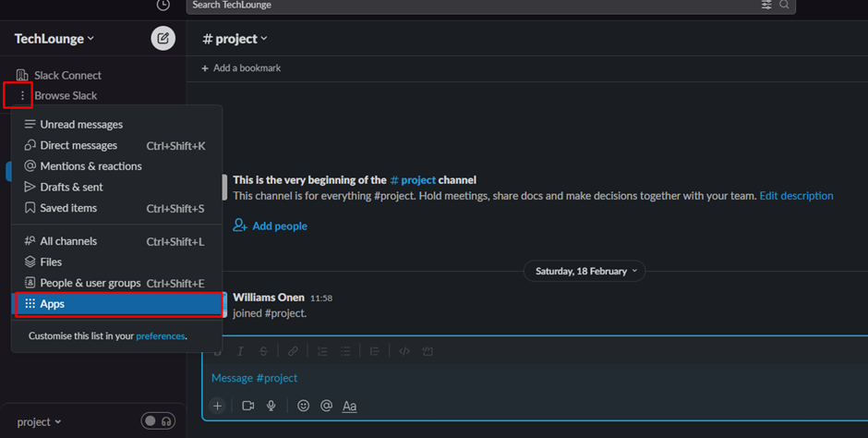The height and width of the screenshot is (438, 868).
Task: Mention someone using the @ icon
Action: (327, 406)
